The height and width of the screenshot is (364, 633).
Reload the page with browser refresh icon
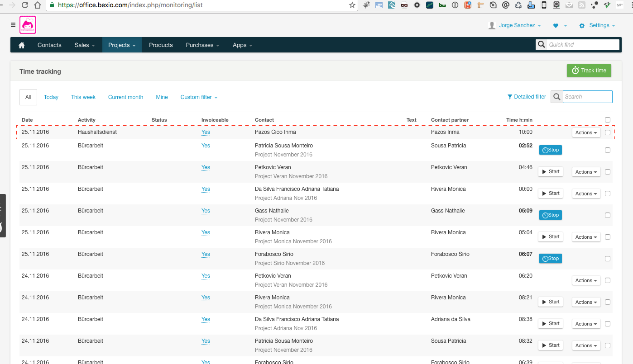coord(25,5)
